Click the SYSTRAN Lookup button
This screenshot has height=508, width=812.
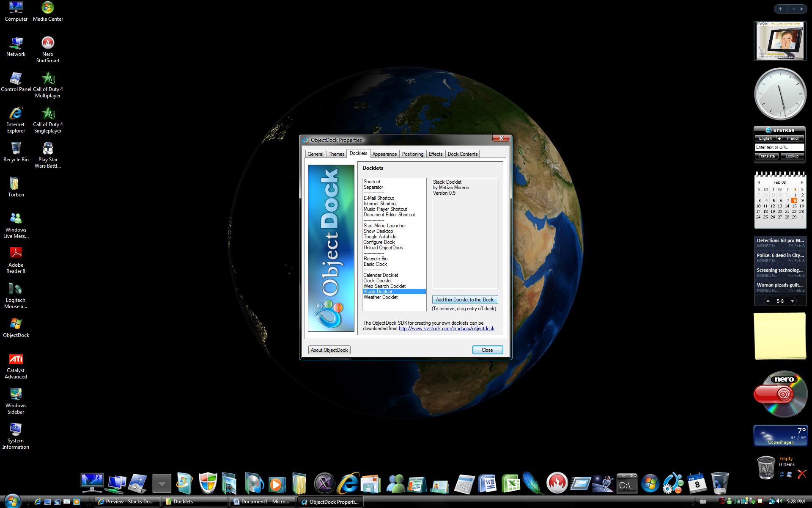coord(792,156)
